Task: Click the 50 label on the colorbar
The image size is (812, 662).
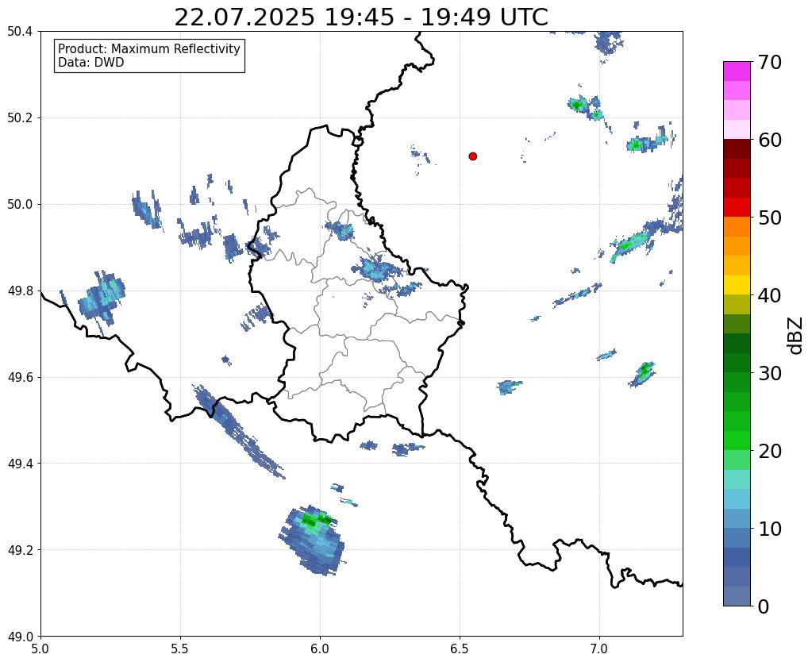Action: (x=770, y=217)
